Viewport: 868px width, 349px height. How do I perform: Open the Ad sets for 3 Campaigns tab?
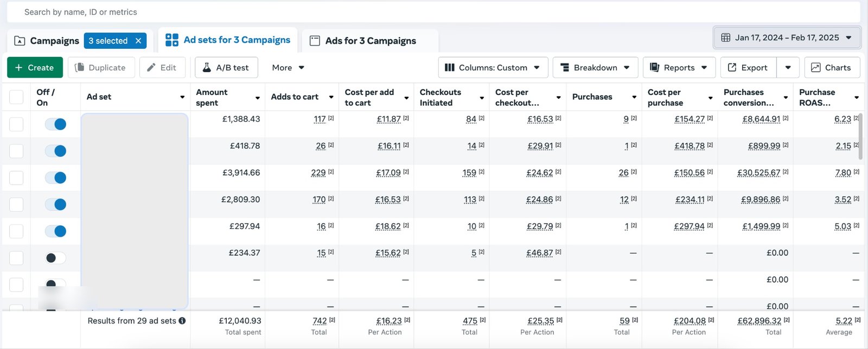click(228, 40)
